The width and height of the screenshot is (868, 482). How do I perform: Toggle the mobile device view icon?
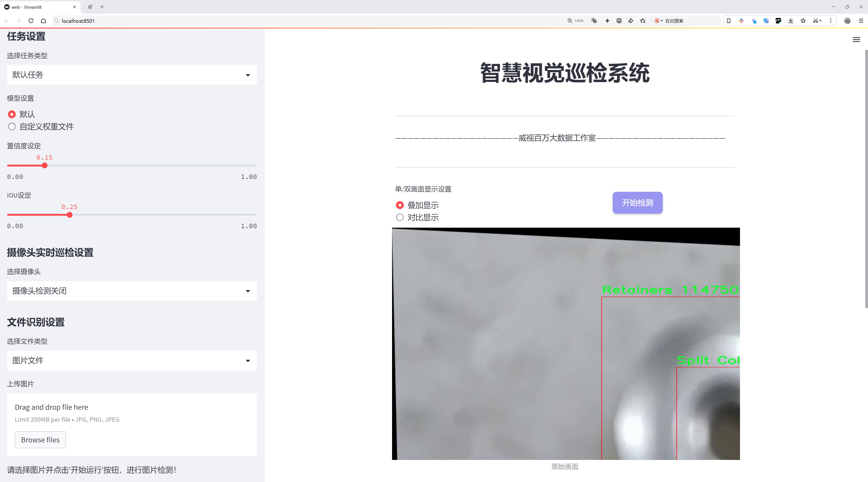pyautogui.click(x=729, y=20)
